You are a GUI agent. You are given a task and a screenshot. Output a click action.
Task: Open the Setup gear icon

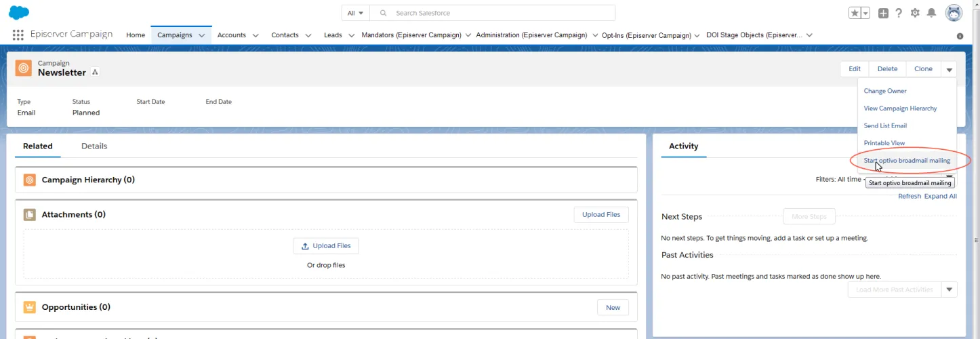(x=915, y=13)
